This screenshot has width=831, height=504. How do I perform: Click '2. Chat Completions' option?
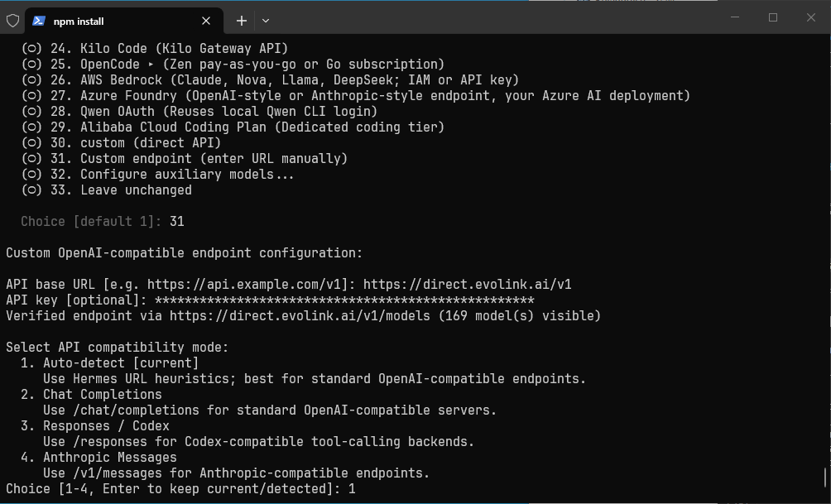coord(91,395)
